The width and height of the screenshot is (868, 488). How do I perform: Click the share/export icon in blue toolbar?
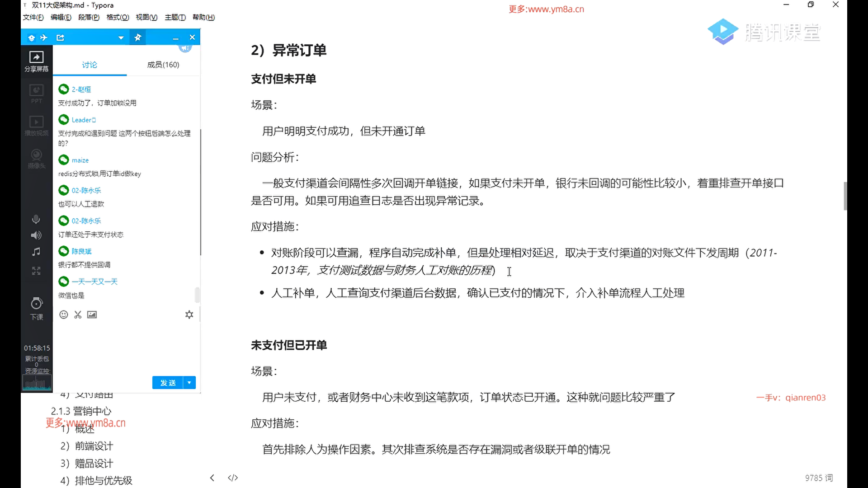coord(60,38)
